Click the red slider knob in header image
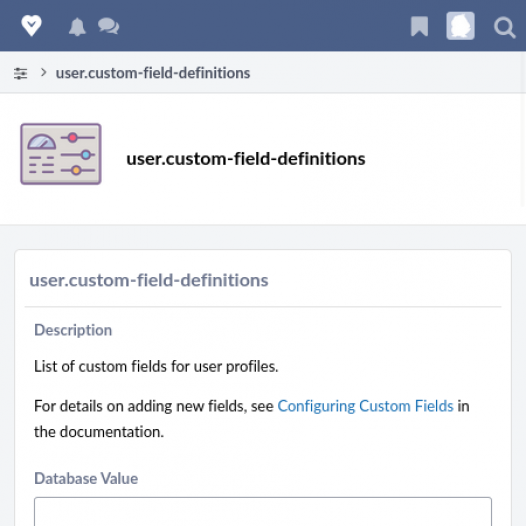The height and width of the screenshot is (526, 526). click(72, 138)
